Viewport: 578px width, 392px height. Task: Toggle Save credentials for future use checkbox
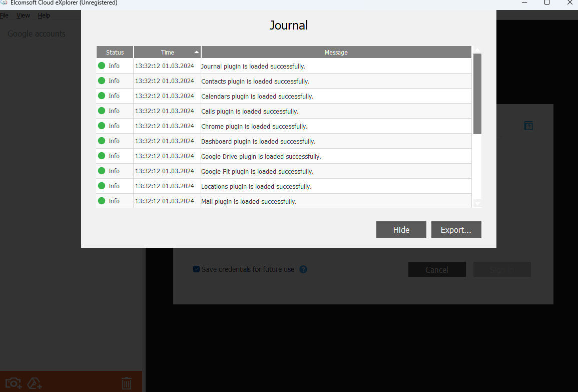[x=197, y=269]
